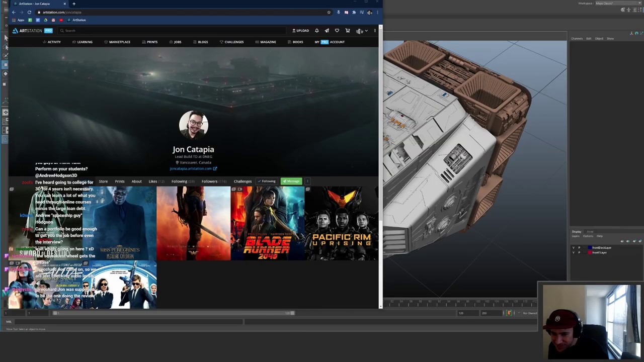Open the Magazine nav item
The width and height of the screenshot is (644, 362).
266,42
